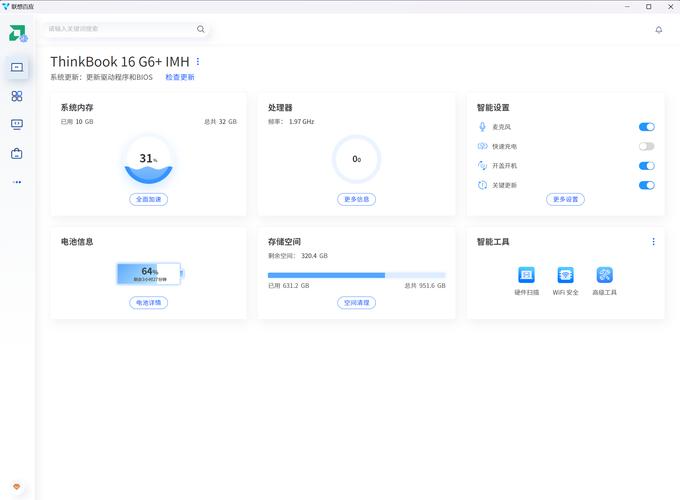680x500 pixels.
Task: Click the keyword search input field
Action: (x=120, y=29)
